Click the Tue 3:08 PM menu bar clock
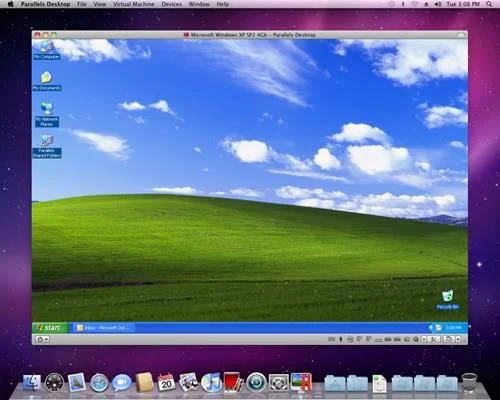500x400 pixels. (463, 4)
